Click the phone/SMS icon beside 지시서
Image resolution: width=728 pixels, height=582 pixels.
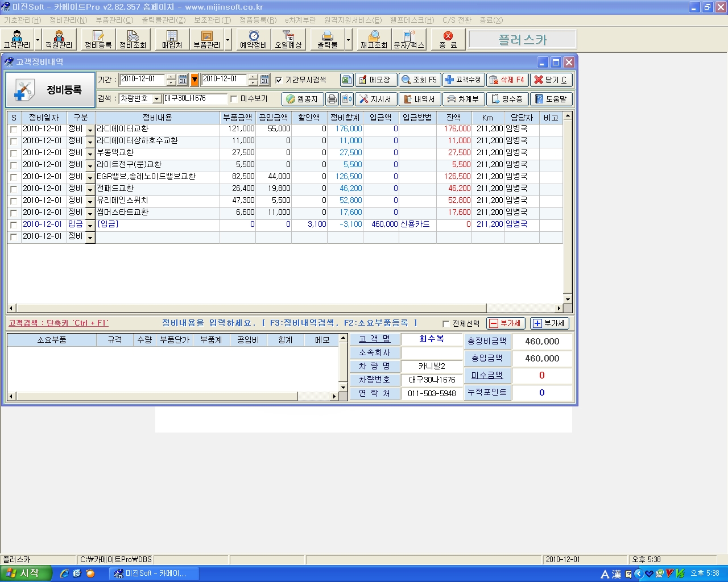pyautogui.click(x=346, y=99)
